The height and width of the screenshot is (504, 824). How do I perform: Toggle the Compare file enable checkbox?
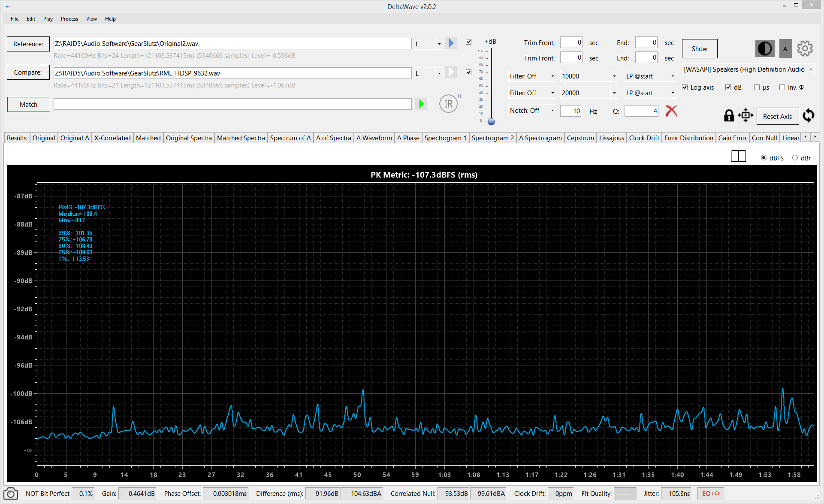tap(468, 72)
